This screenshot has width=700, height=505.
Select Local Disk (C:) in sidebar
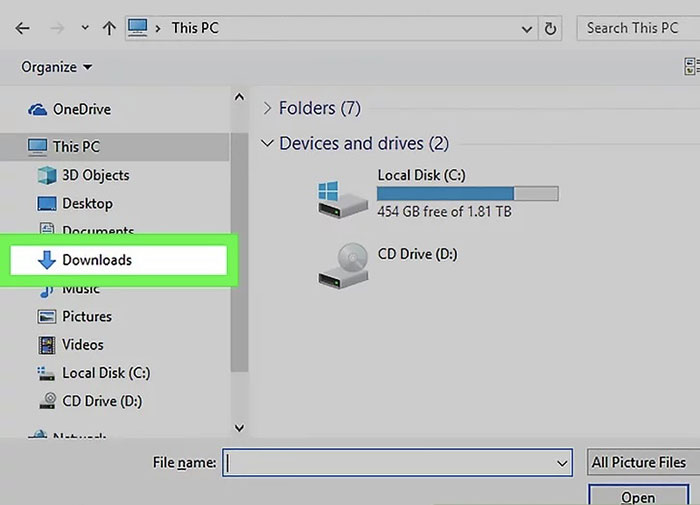pyautogui.click(x=106, y=373)
